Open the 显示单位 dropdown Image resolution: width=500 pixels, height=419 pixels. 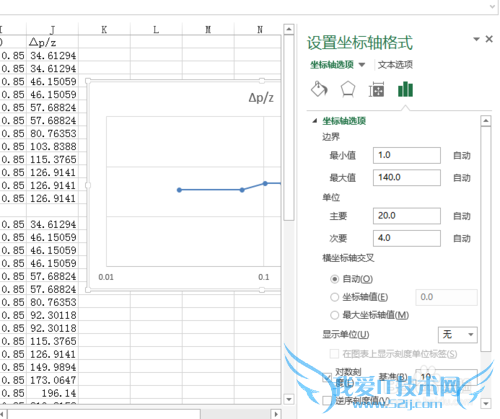(x=457, y=334)
